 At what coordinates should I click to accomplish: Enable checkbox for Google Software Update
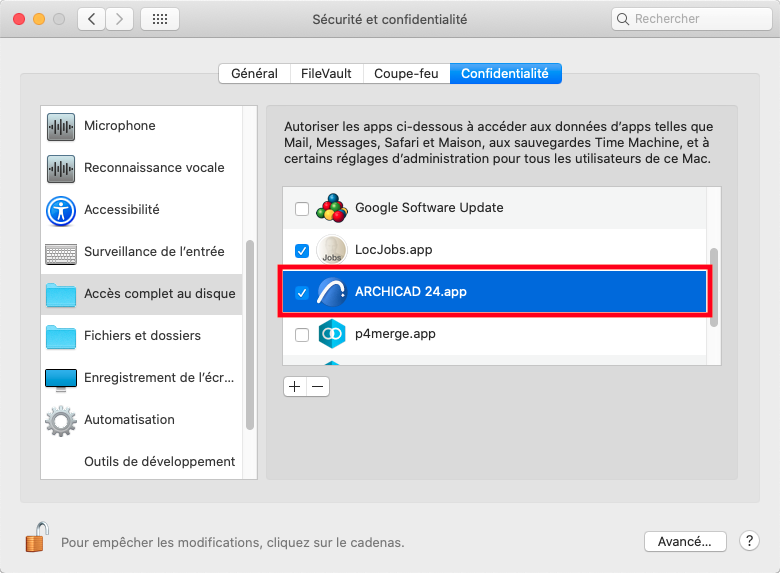click(x=302, y=208)
